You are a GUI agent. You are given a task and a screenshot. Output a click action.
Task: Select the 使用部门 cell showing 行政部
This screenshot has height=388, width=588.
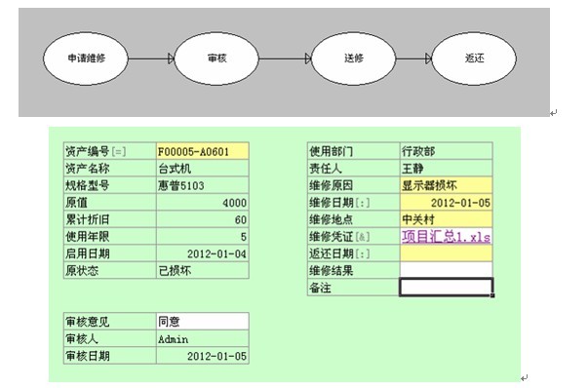click(447, 151)
